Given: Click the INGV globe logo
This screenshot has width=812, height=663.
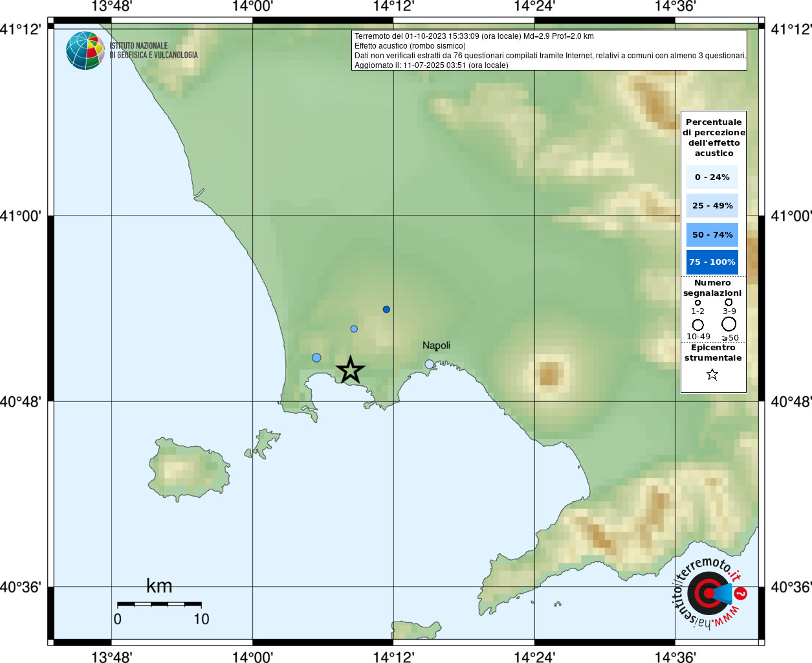Looking at the screenshot, I should point(85,51).
